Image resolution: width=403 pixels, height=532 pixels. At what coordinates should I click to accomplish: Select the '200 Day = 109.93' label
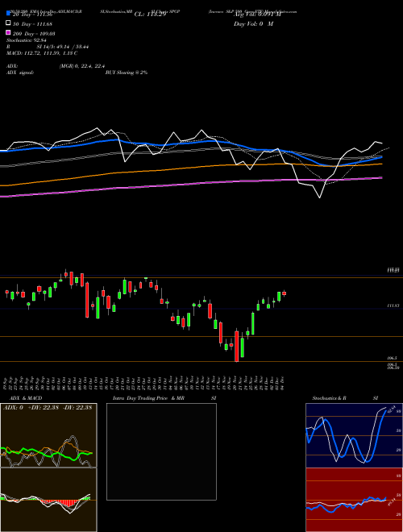click(34, 34)
